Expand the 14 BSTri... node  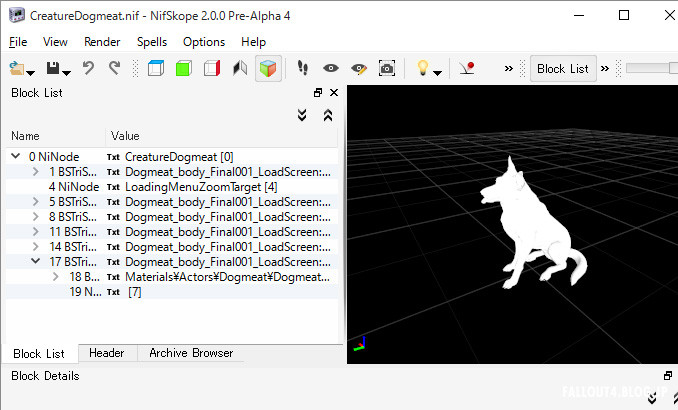[35, 247]
